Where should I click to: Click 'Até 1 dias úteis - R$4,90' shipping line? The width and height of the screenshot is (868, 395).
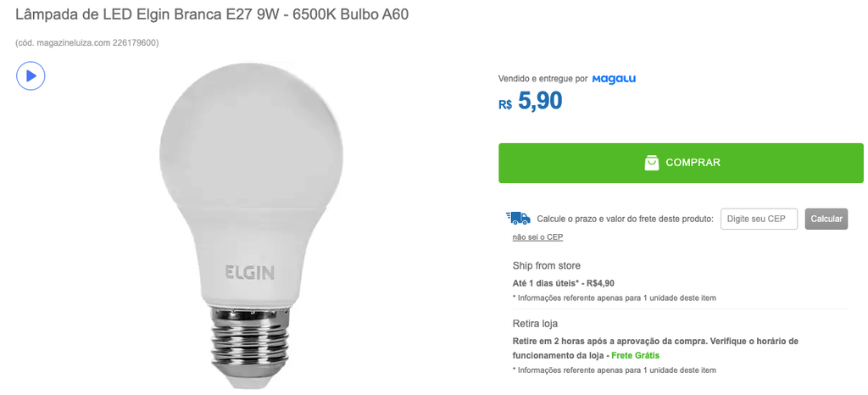tap(564, 283)
